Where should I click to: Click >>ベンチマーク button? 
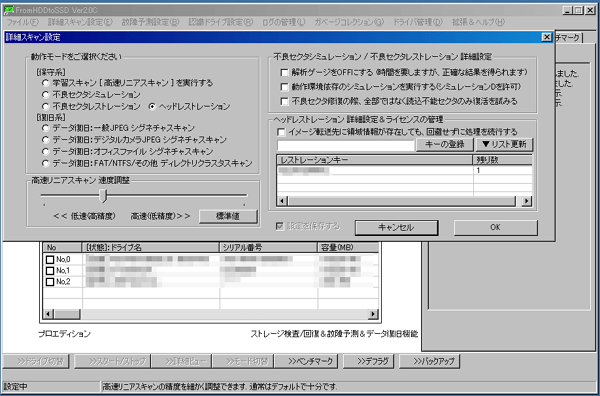click(x=307, y=361)
